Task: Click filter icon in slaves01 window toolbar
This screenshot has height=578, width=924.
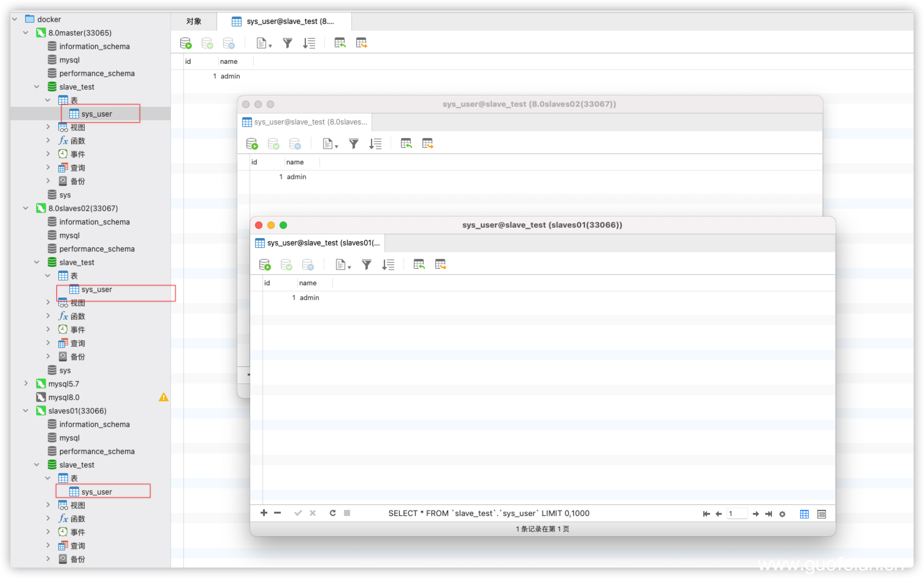Action: 366,264
